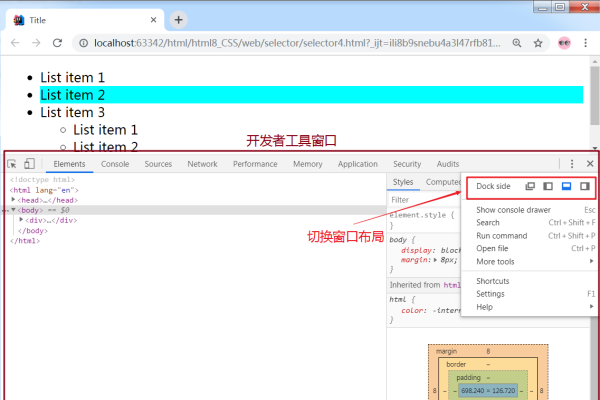Dock DevTools to the bottom
The width and height of the screenshot is (600, 400).
566,187
